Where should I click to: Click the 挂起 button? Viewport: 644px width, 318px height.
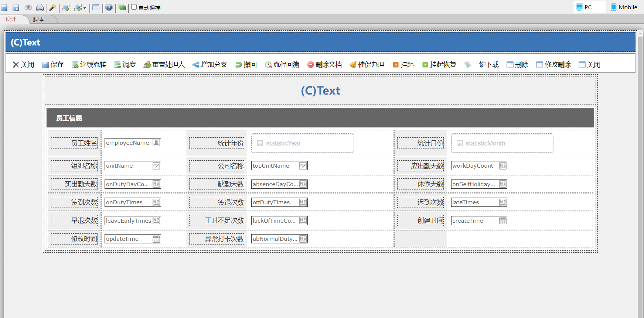click(x=403, y=65)
